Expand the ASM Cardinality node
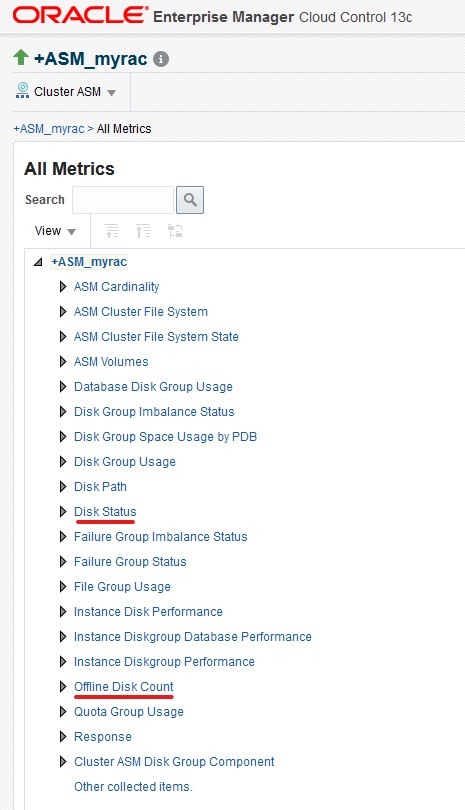This screenshot has height=810, width=465. 63,287
